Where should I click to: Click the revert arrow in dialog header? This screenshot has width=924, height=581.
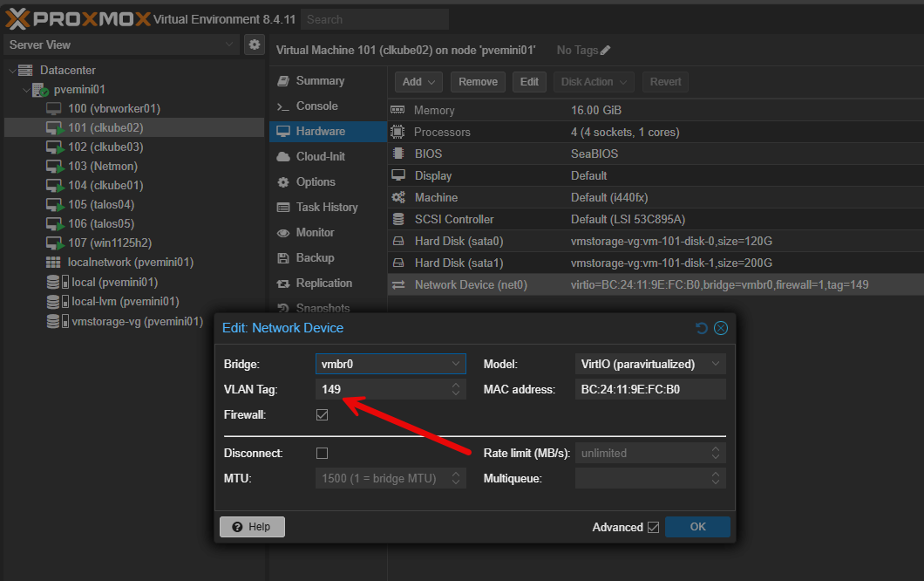(x=702, y=328)
